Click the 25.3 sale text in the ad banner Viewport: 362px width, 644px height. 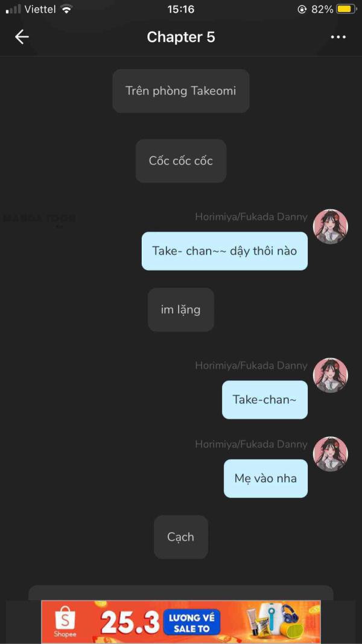pos(130,623)
